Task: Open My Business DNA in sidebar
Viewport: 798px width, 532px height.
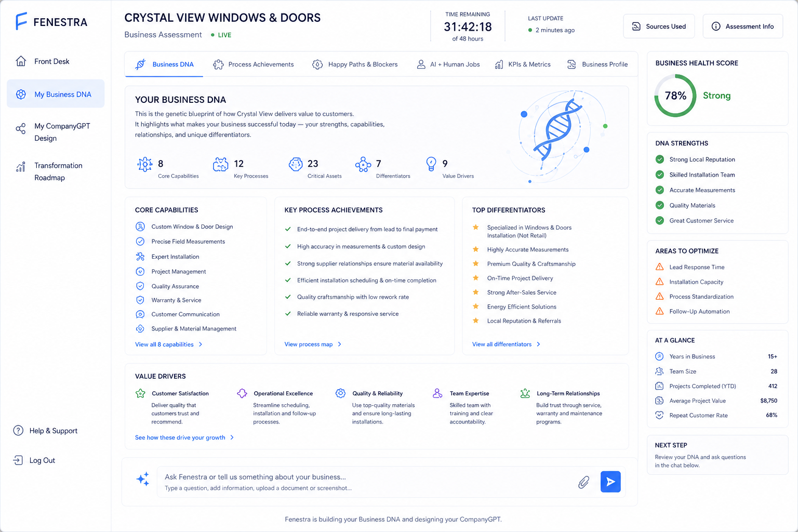Action: pos(56,94)
